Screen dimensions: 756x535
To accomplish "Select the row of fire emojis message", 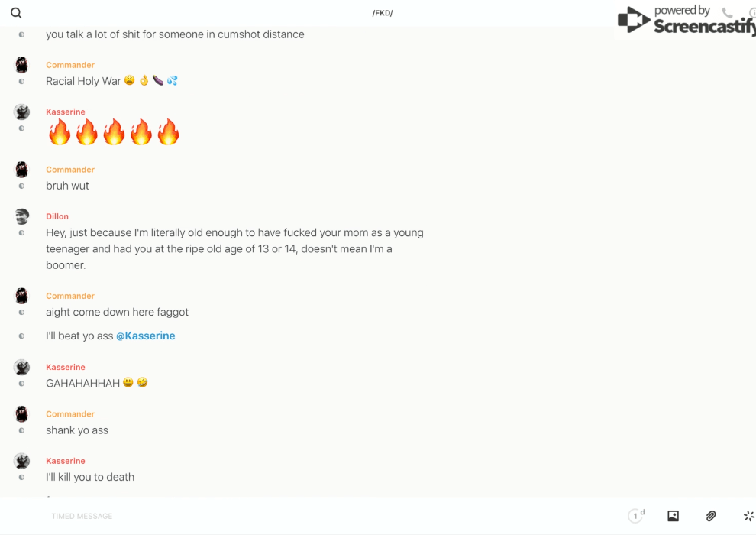I will (114, 132).
